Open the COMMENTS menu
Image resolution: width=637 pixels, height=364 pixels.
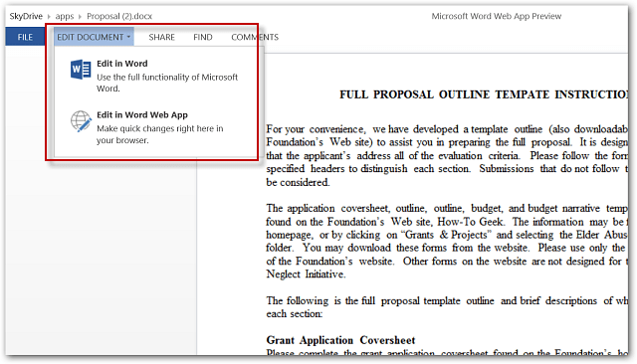[255, 37]
